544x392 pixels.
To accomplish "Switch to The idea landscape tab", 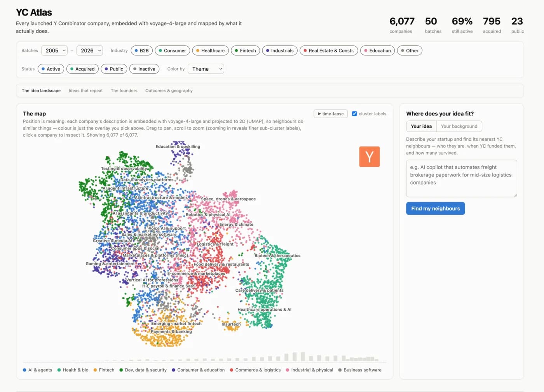I will click(x=41, y=91).
